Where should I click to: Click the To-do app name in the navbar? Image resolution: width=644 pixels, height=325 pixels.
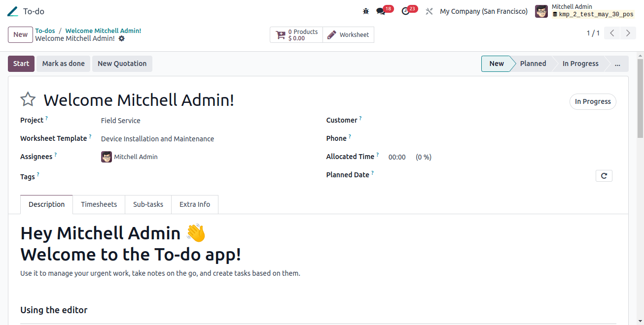tap(34, 11)
